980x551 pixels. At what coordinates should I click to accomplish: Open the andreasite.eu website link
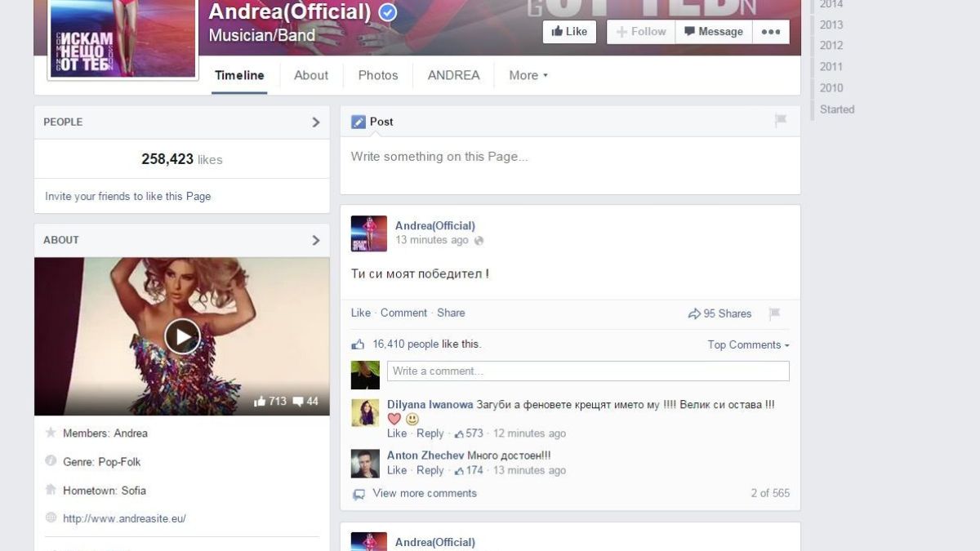point(124,518)
